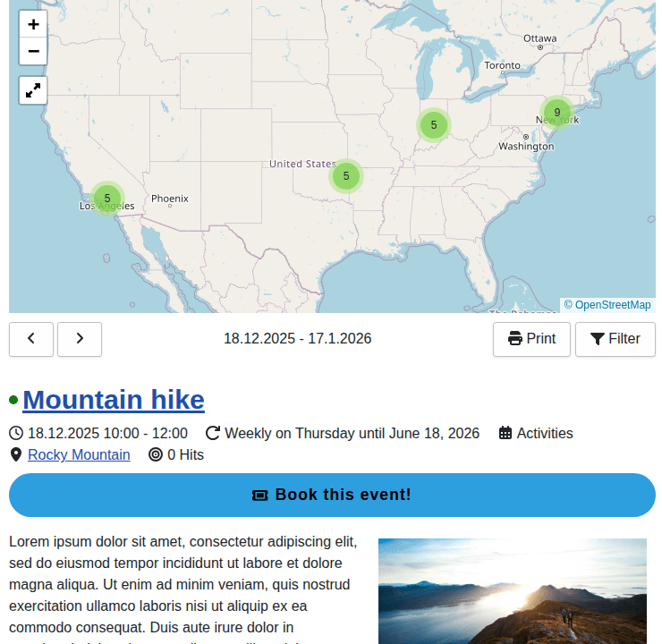Image resolution: width=662 pixels, height=644 pixels.
Task: Expand the New York cluster of 9
Action: pyautogui.click(x=556, y=113)
